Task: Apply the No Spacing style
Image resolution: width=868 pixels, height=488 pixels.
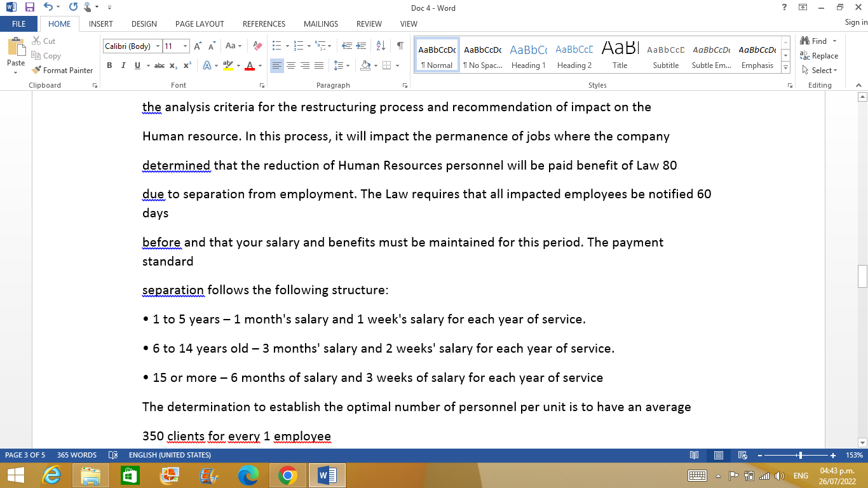Action: (x=482, y=56)
